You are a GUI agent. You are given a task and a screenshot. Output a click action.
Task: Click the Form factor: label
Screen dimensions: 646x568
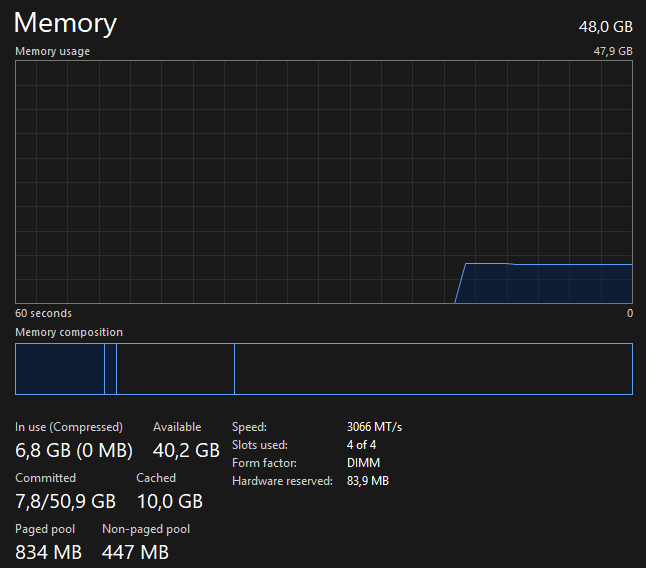tap(264, 463)
